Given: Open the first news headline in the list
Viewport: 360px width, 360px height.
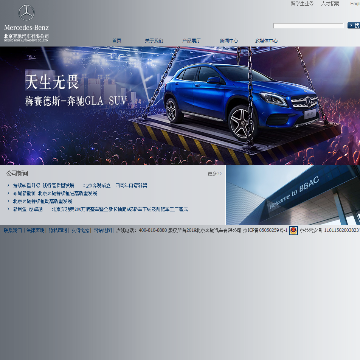Looking at the screenshot, I should click(x=80, y=185).
